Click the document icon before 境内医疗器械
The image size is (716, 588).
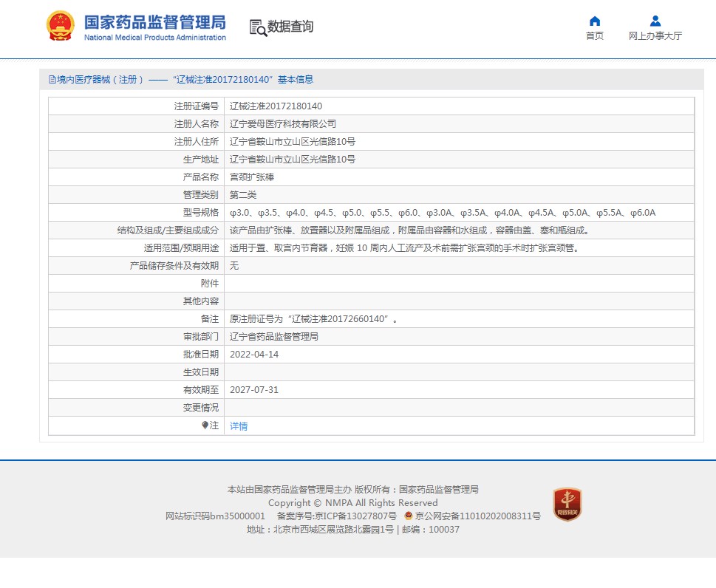52,80
